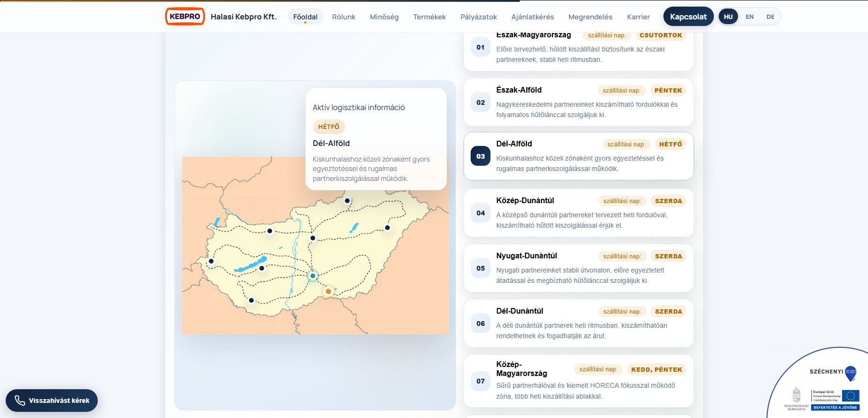Select the Dél-Alföld zone card

coord(579,156)
